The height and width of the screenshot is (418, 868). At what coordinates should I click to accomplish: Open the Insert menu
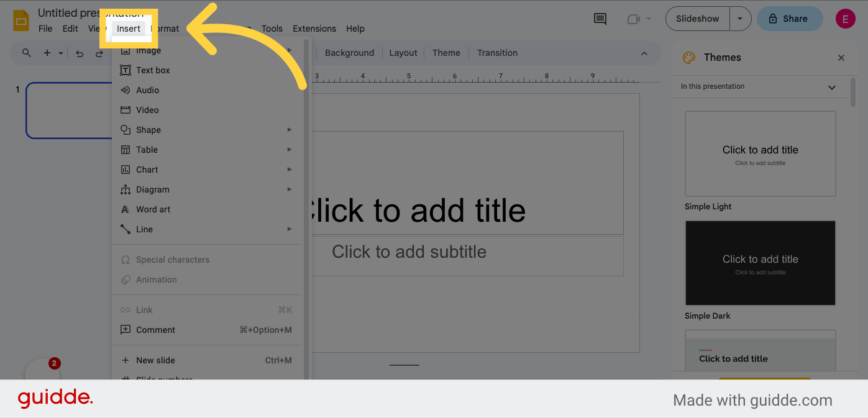pyautogui.click(x=129, y=29)
